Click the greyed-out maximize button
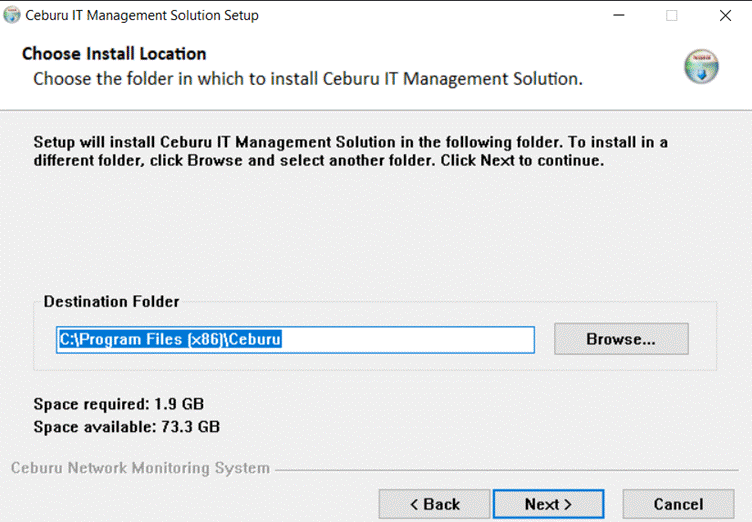The height and width of the screenshot is (522, 752). [671, 15]
